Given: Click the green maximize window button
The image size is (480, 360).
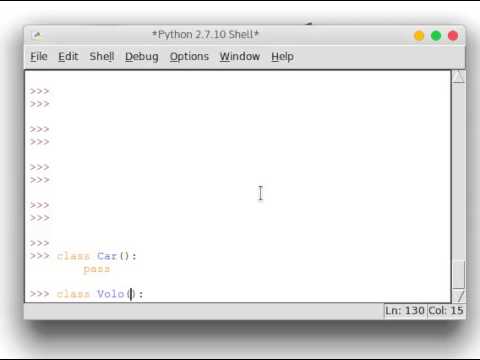Looking at the screenshot, I should click(x=436, y=36).
